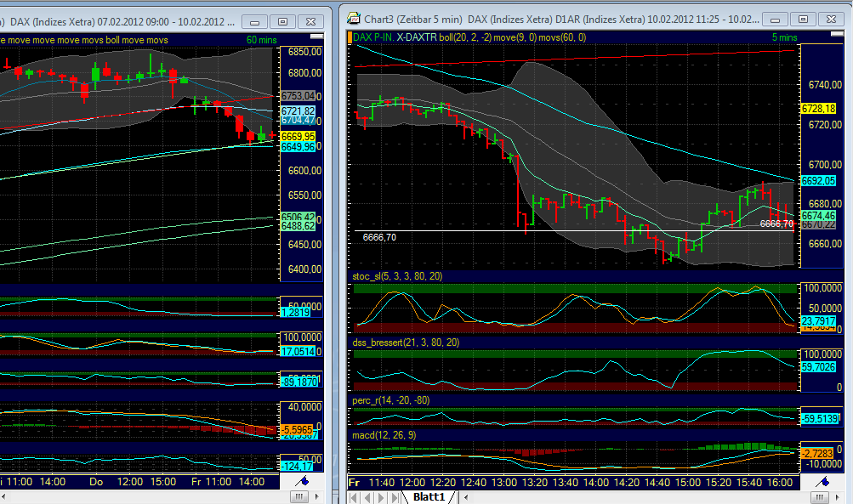Screen dimensions: 853x504
Task: Select the lightning chart tool below the right chart
Action: [x=822, y=481]
